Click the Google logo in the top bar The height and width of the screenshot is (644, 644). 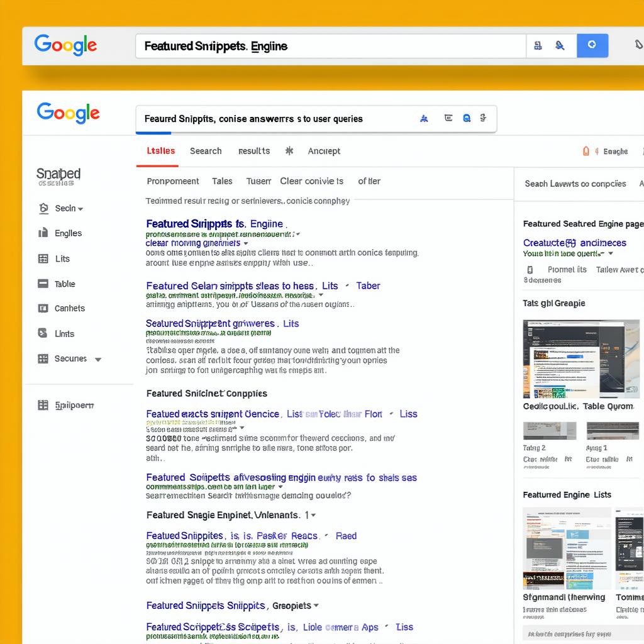(65, 45)
